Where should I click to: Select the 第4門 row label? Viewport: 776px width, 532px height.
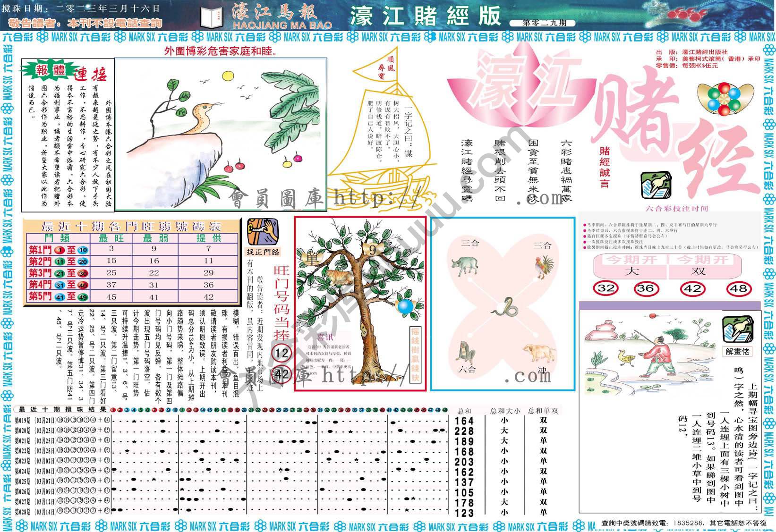(59, 285)
